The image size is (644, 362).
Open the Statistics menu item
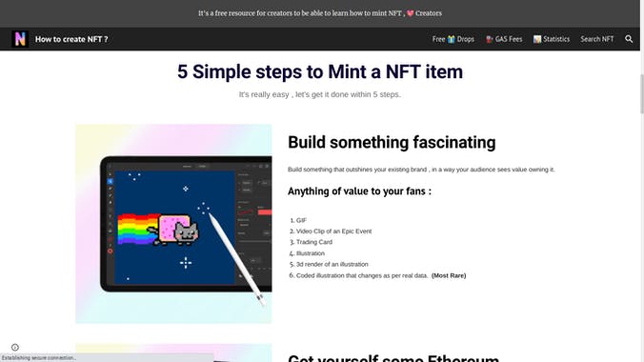(x=552, y=39)
